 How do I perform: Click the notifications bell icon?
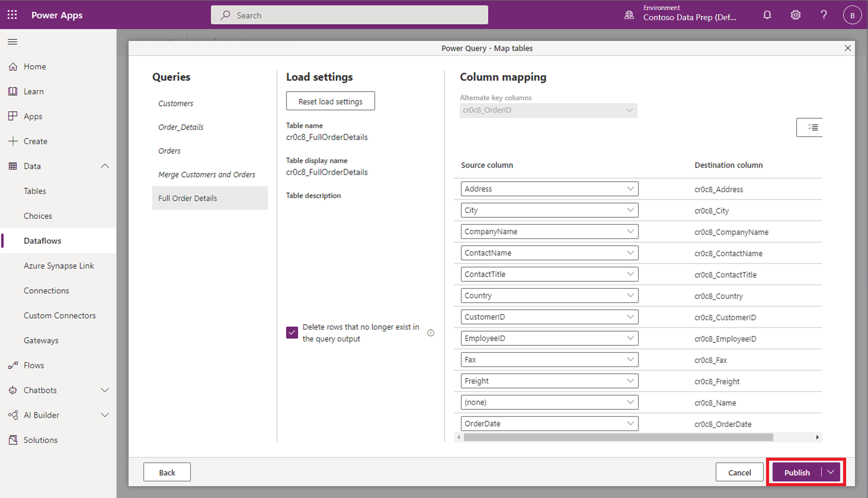click(767, 15)
